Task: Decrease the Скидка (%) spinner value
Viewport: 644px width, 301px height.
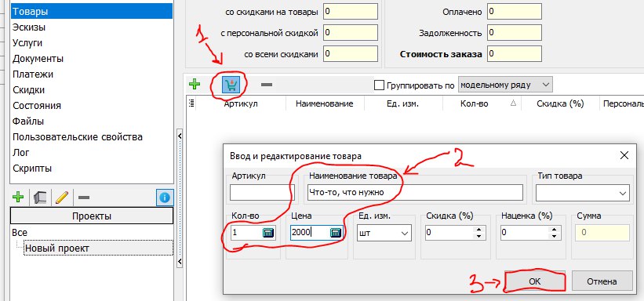Action: [479, 237]
